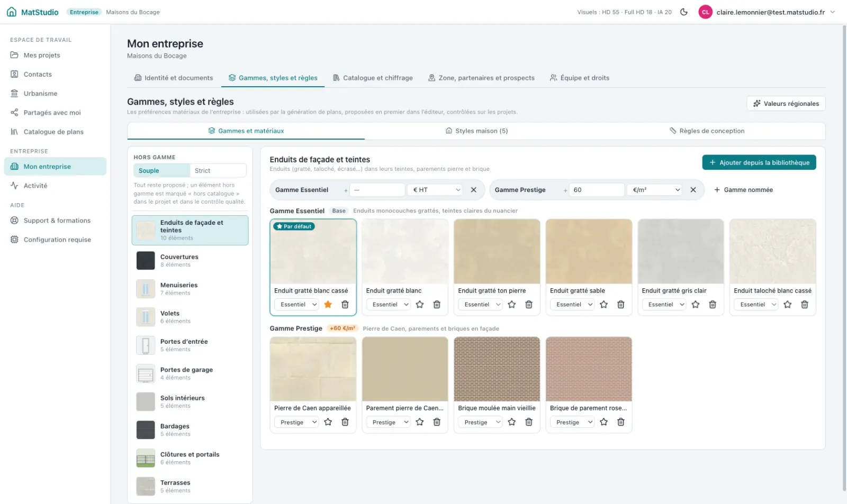
Task: Open the Styles maison (5) tab
Action: click(x=476, y=131)
